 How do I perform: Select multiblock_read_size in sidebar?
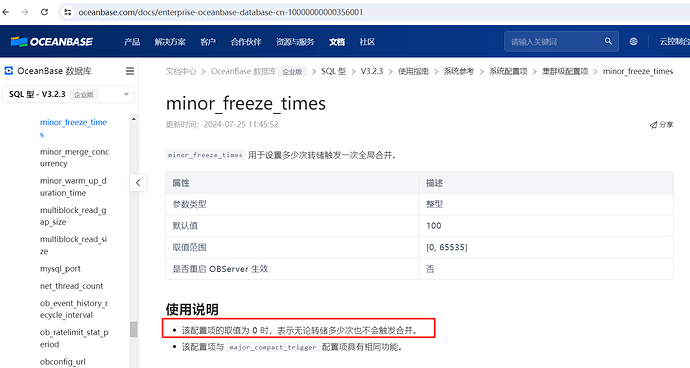pyautogui.click(x=73, y=245)
